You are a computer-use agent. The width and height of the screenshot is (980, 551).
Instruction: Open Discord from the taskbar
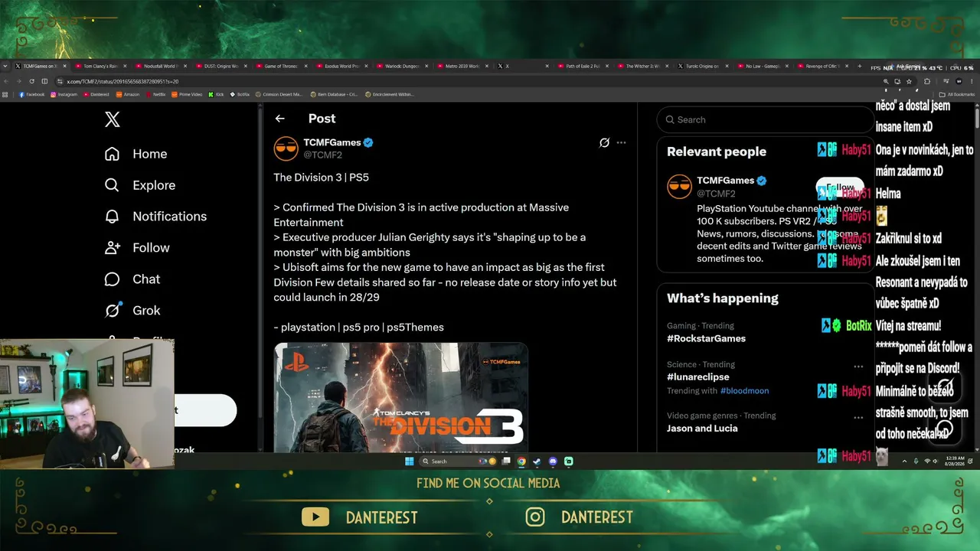[553, 461]
